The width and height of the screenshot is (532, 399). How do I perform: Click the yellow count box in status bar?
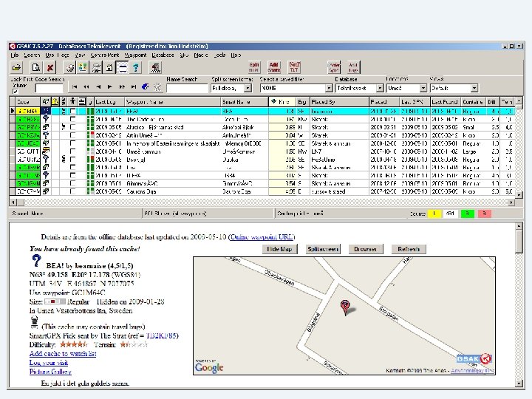click(433, 214)
